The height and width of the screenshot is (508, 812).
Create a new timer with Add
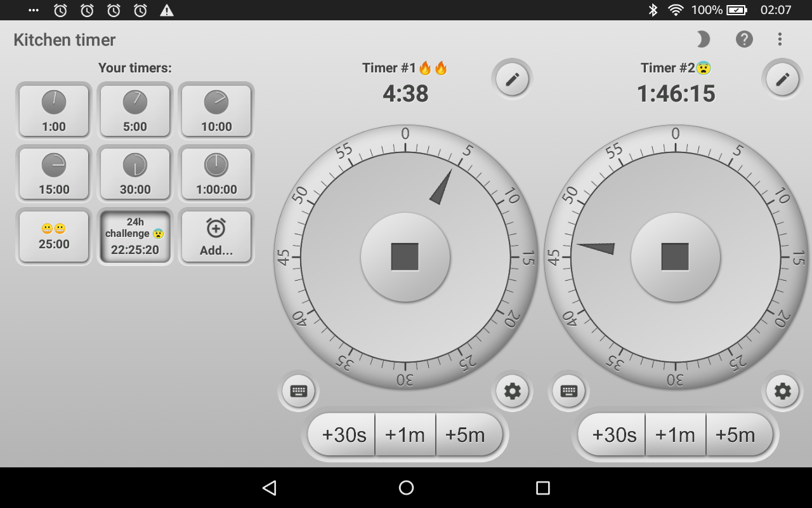(x=216, y=237)
